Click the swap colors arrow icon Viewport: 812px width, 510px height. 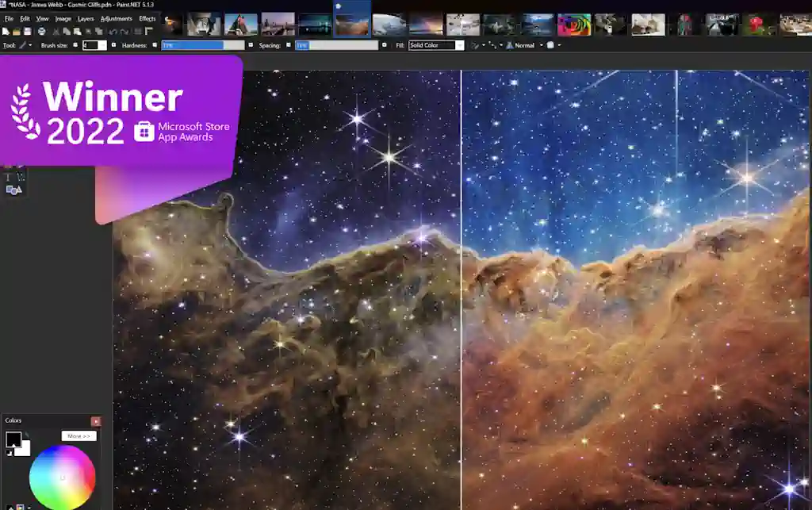point(26,435)
